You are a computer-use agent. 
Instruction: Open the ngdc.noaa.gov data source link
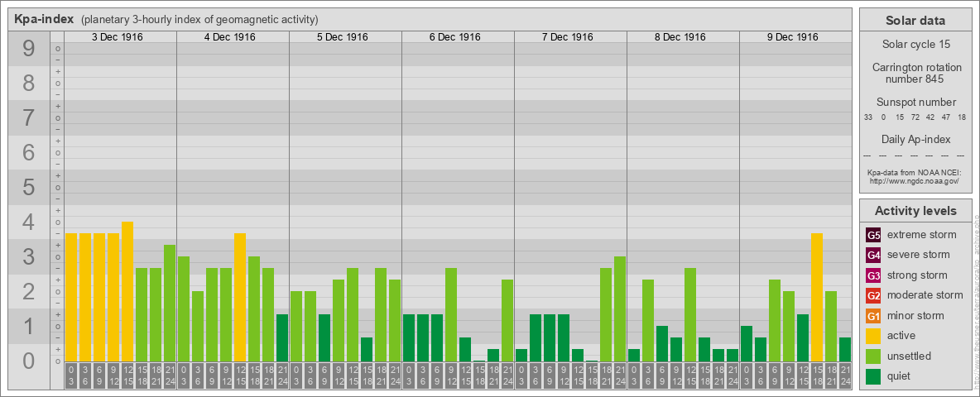click(x=915, y=180)
